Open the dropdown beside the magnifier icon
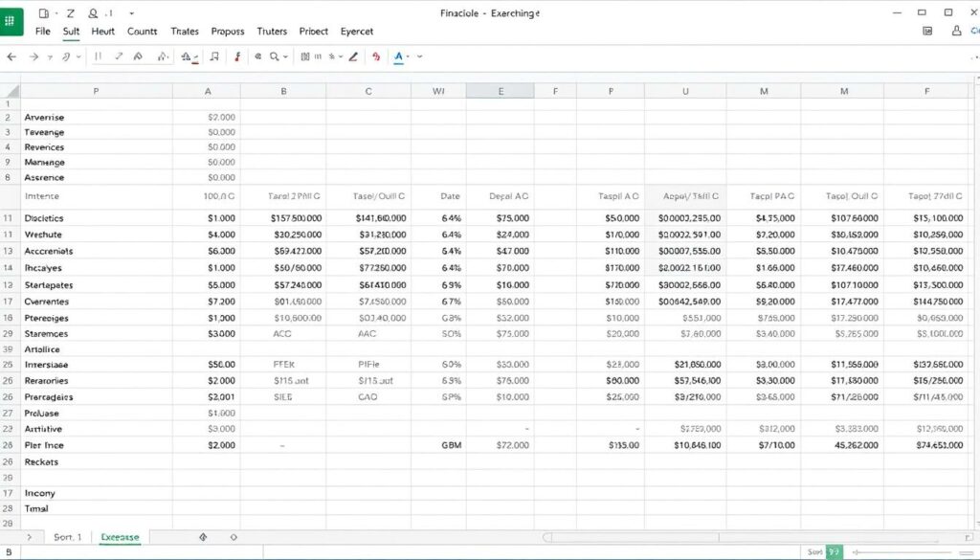Viewport: 980px width, 560px height. click(285, 56)
